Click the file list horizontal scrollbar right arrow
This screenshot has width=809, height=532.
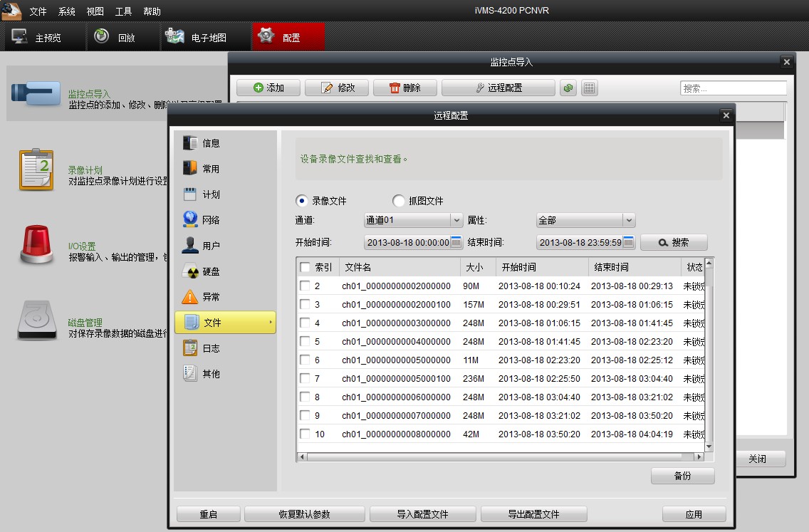tap(699, 457)
